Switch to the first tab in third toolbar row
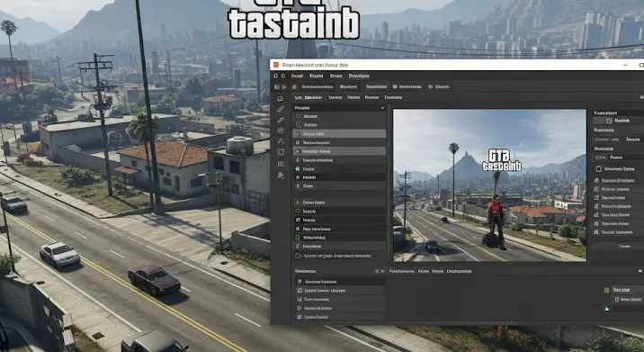Viewport: 644px width, 352px height. coord(308,97)
